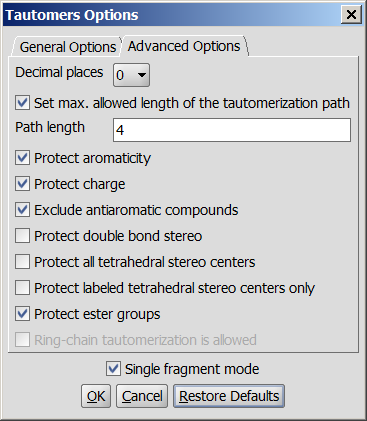Select the Advanced Options tab
This screenshot has height=421, width=367.
pos(184,46)
